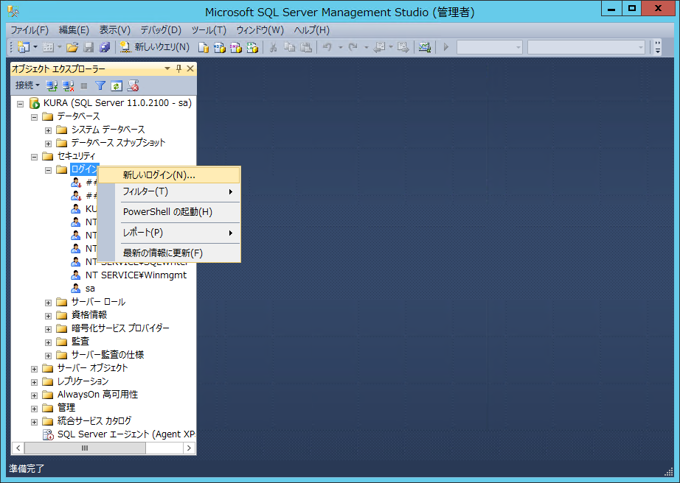This screenshot has width=680, height=483.
Task: Open 表示(V) menu
Action: pyautogui.click(x=115, y=30)
